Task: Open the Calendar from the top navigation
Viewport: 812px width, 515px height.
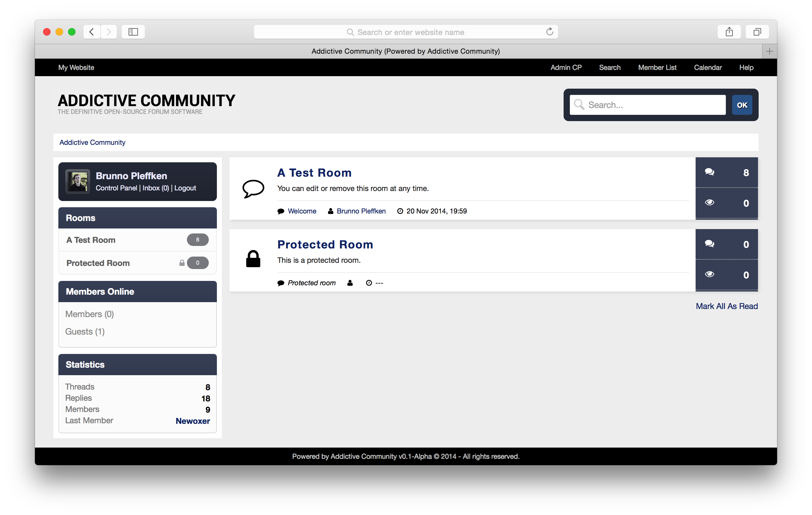Action: click(x=707, y=67)
